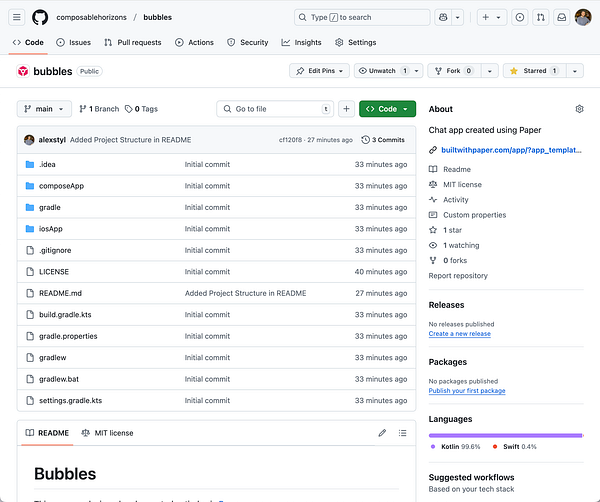Focus the Type / to search field

click(362, 17)
